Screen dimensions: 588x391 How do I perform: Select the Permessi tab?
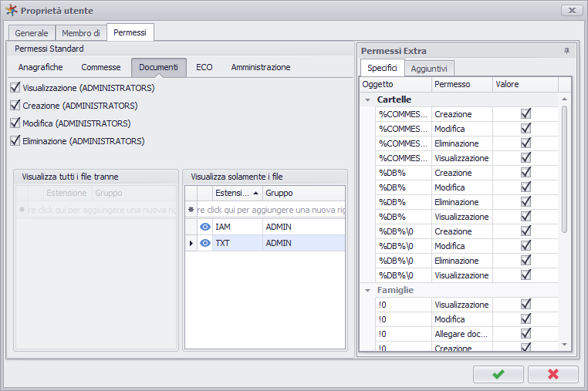(130, 32)
